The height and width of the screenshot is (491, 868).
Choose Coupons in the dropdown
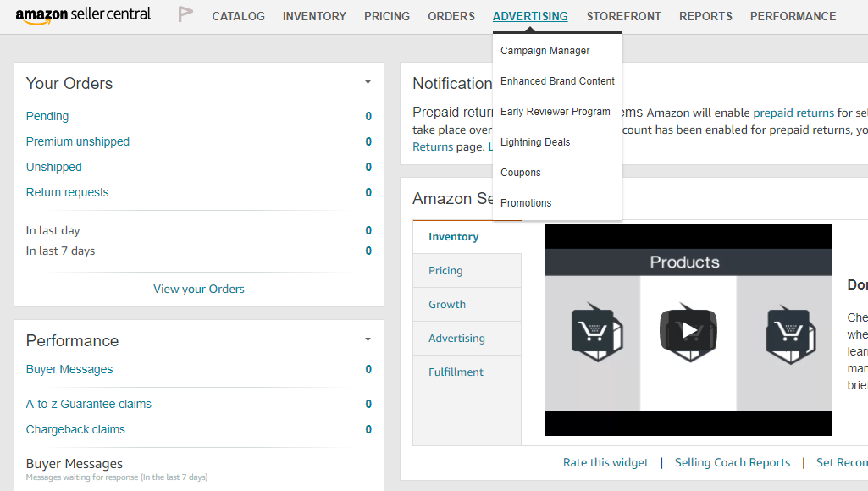point(520,173)
